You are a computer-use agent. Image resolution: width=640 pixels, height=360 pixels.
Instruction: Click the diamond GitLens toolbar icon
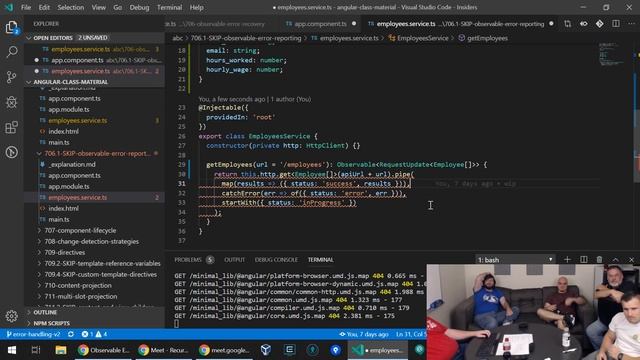pos(600,24)
